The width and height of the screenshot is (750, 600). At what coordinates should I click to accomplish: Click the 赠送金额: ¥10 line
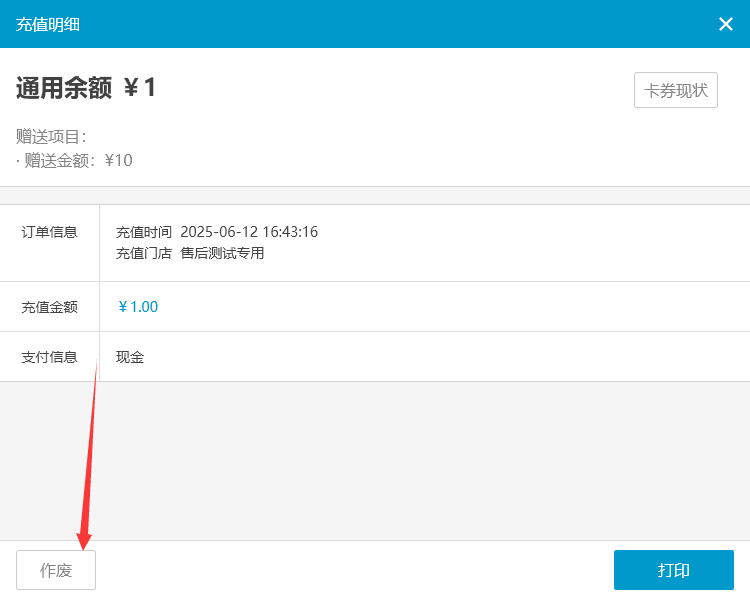click(x=75, y=160)
